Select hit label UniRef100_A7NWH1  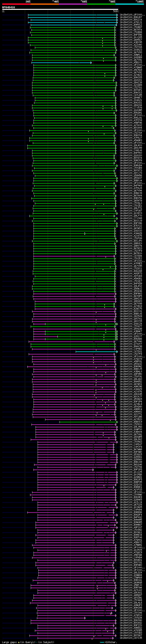tap(131, 545)
